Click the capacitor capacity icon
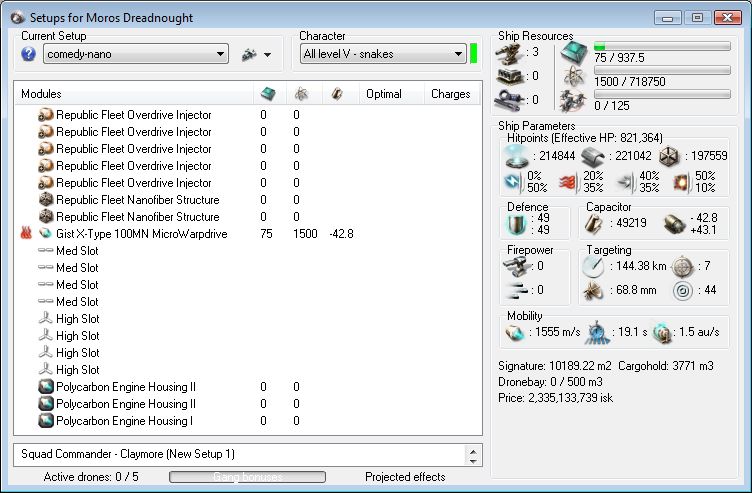 coord(593,224)
